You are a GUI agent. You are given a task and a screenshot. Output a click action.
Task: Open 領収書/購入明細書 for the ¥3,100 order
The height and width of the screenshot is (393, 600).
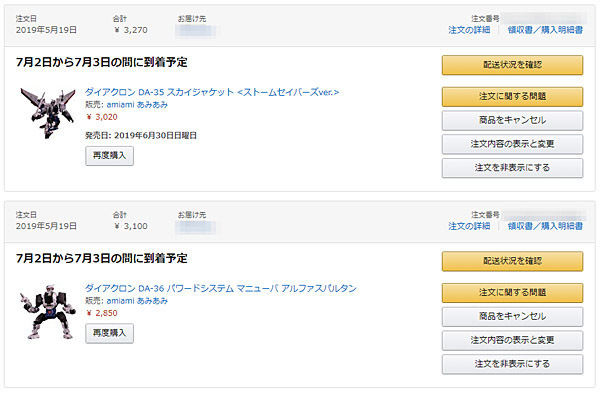(545, 226)
